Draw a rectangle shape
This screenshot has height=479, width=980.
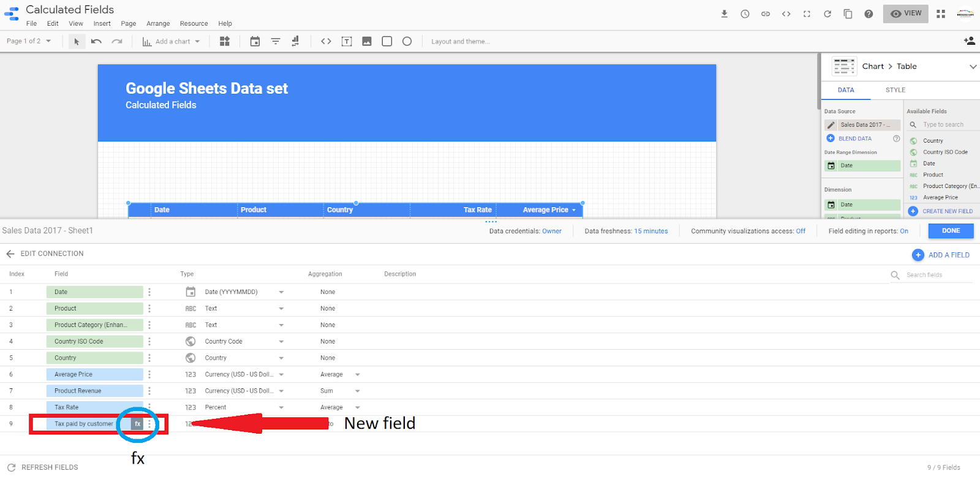[x=387, y=41]
